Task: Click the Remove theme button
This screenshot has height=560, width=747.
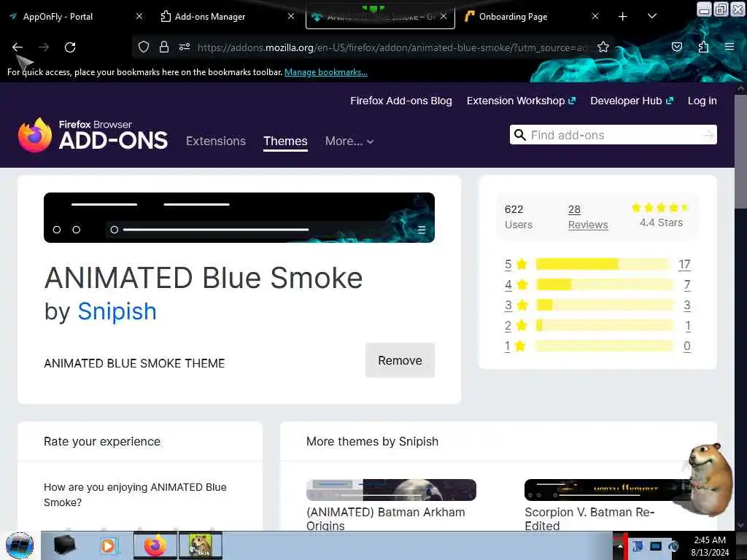Action: [400, 360]
